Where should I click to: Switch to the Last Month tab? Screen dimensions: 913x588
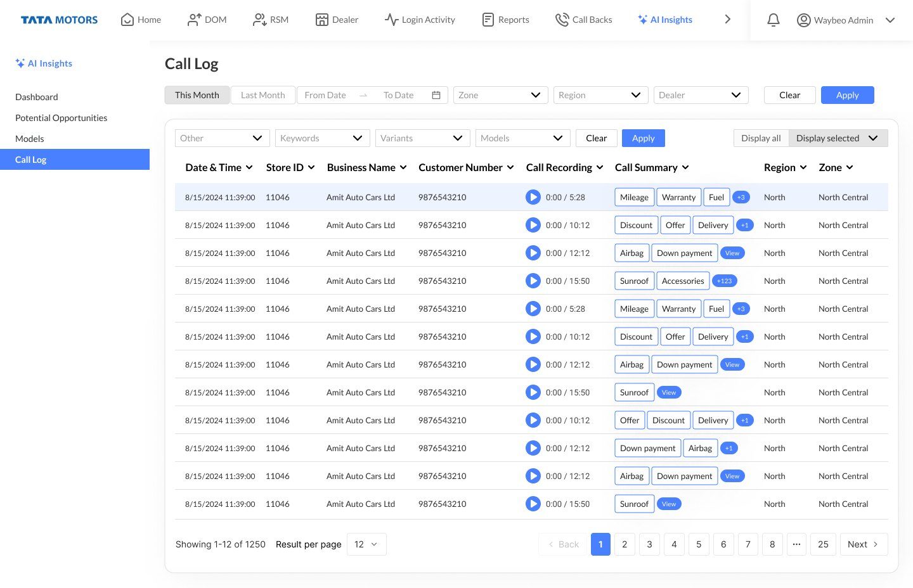click(x=262, y=94)
